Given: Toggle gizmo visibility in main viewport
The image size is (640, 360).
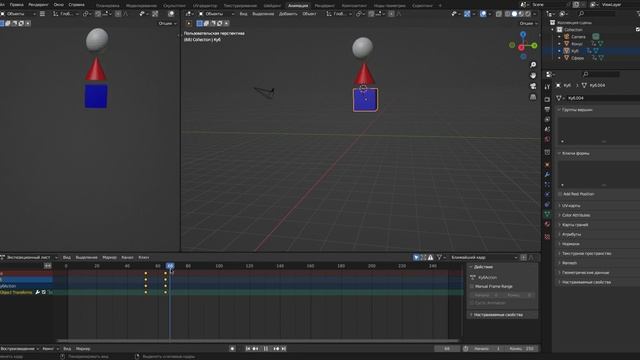Looking at the screenshot, I should click(x=467, y=14).
